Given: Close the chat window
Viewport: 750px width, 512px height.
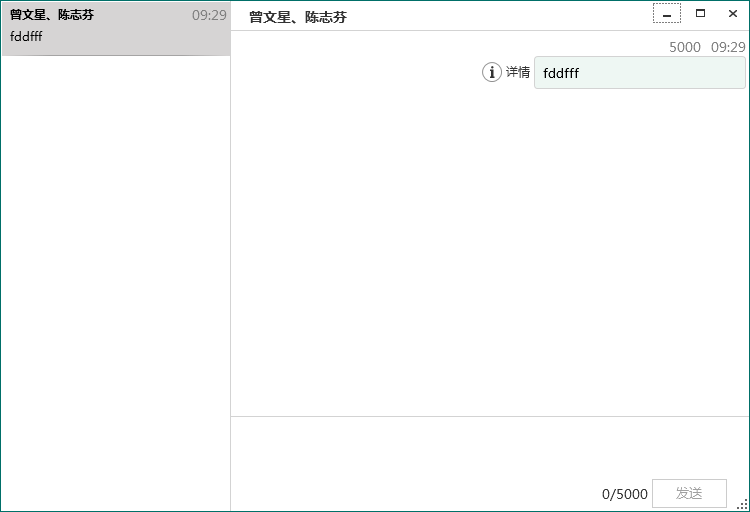Looking at the screenshot, I should click(733, 14).
